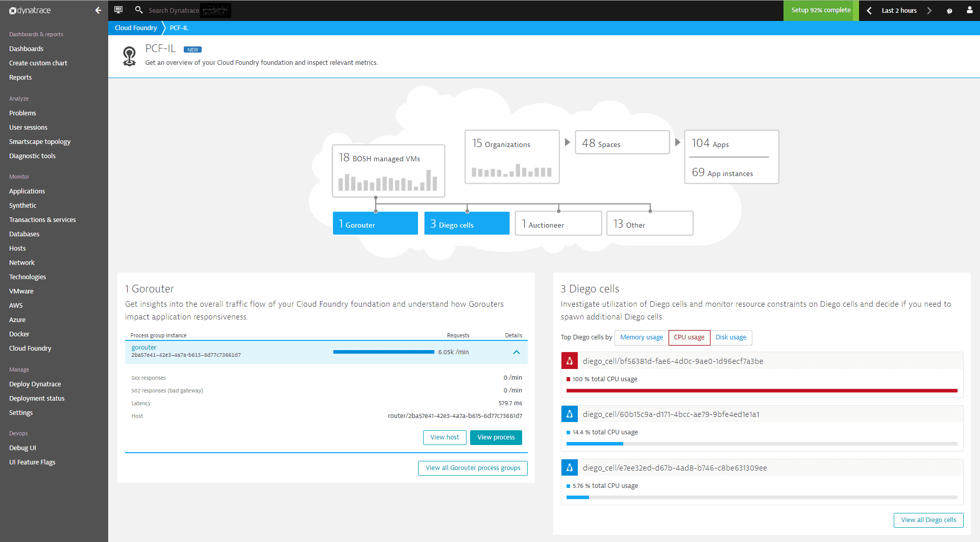980x542 pixels.
Task: Open Transactions & services
Action: [42, 219]
